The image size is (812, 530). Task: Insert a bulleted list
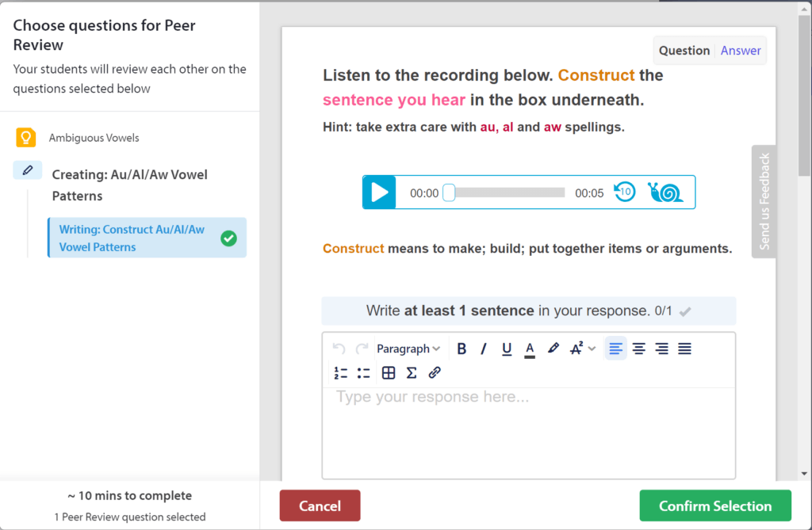point(363,372)
